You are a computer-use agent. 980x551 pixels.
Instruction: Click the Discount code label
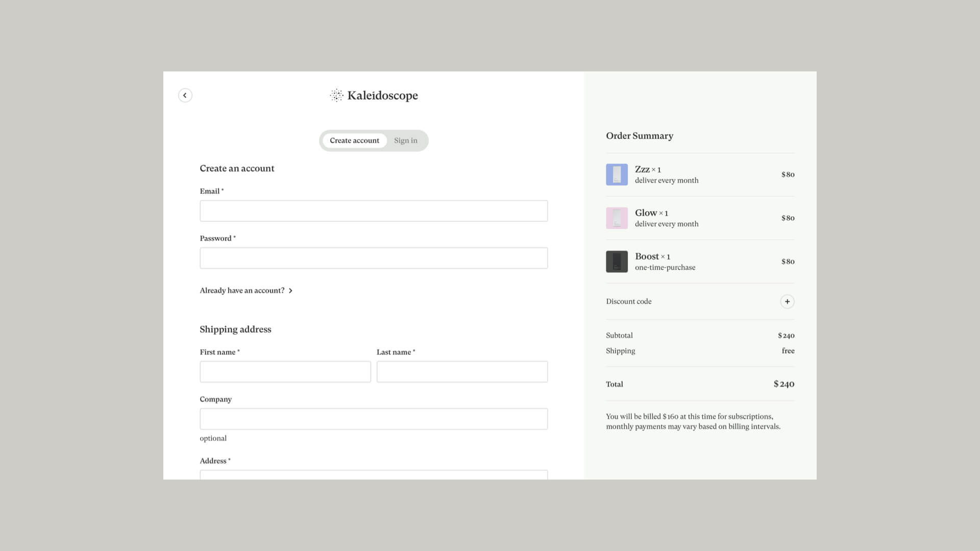click(x=628, y=301)
